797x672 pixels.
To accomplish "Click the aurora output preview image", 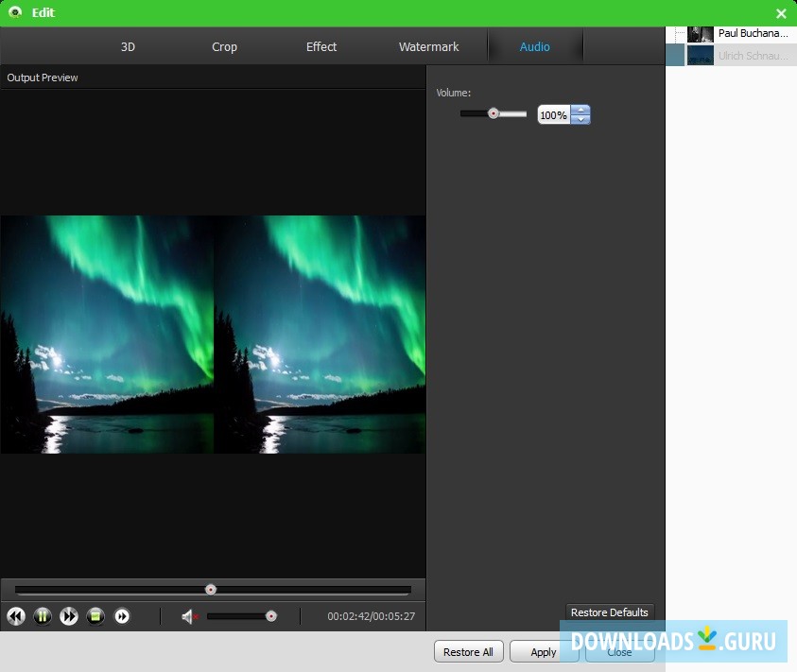I will tap(213, 335).
